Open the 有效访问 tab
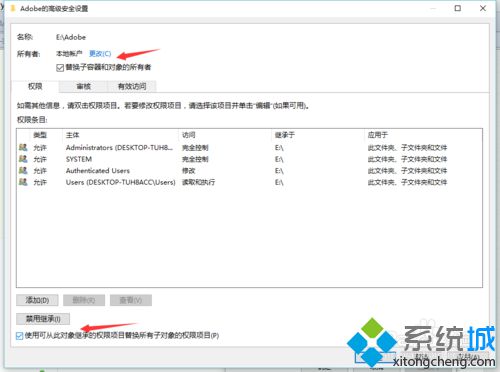This screenshot has width=500, height=372. (x=132, y=87)
